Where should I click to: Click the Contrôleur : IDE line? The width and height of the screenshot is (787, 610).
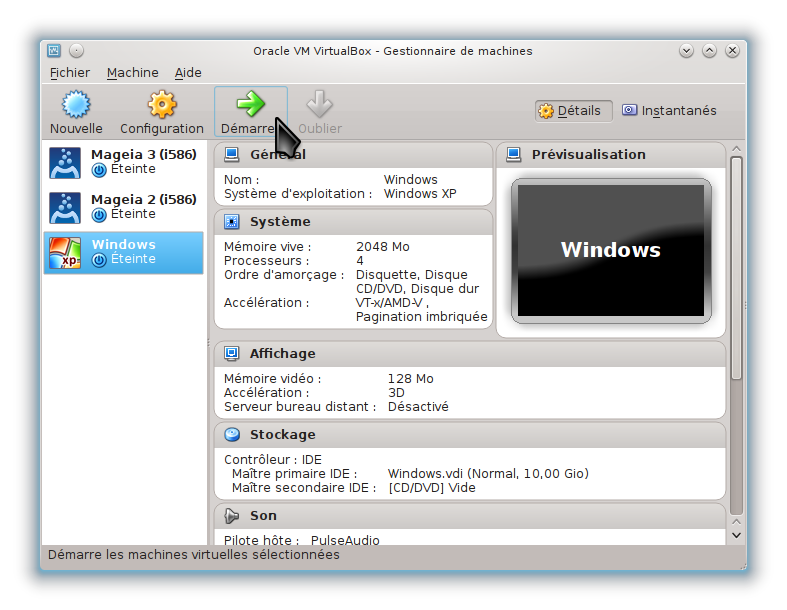click(x=273, y=459)
